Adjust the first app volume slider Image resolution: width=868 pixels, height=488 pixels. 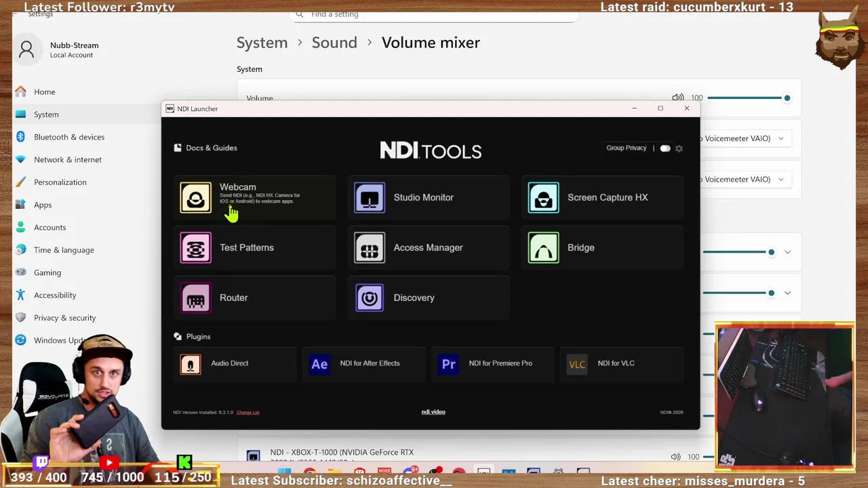point(739,252)
